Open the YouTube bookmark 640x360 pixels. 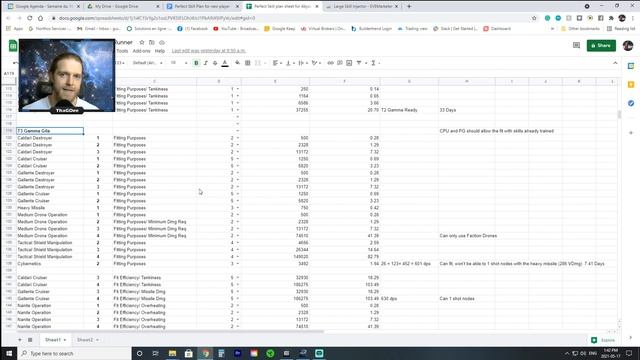(x=236, y=29)
